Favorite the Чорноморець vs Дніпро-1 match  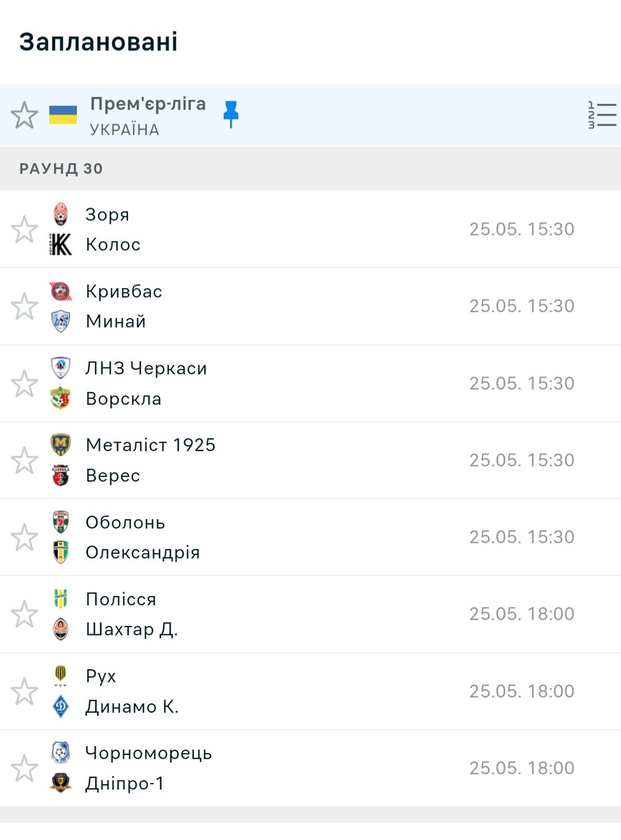pyautogui.click(x=24, y=768)
